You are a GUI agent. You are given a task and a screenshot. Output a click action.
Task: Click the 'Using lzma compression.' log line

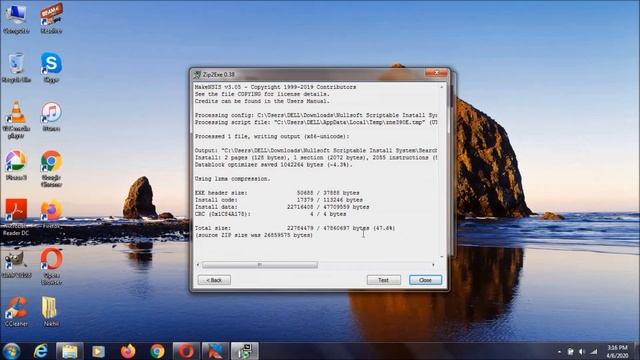click(x=232, y=179)
